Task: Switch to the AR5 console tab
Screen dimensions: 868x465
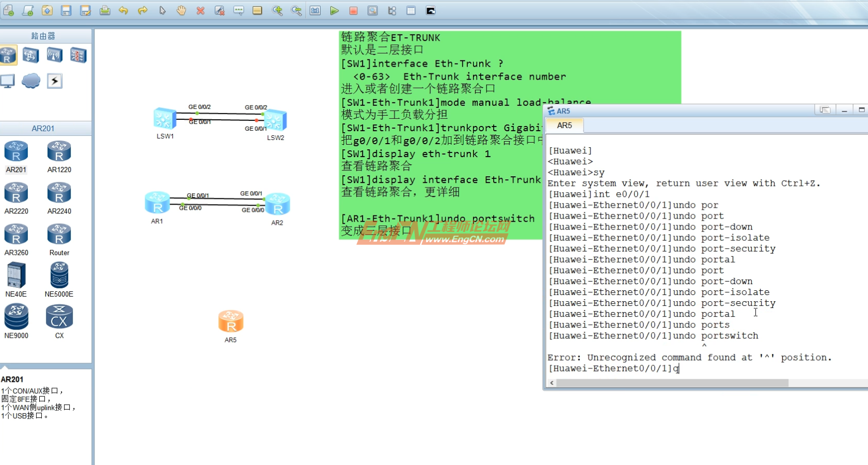Action: (564, 125)
